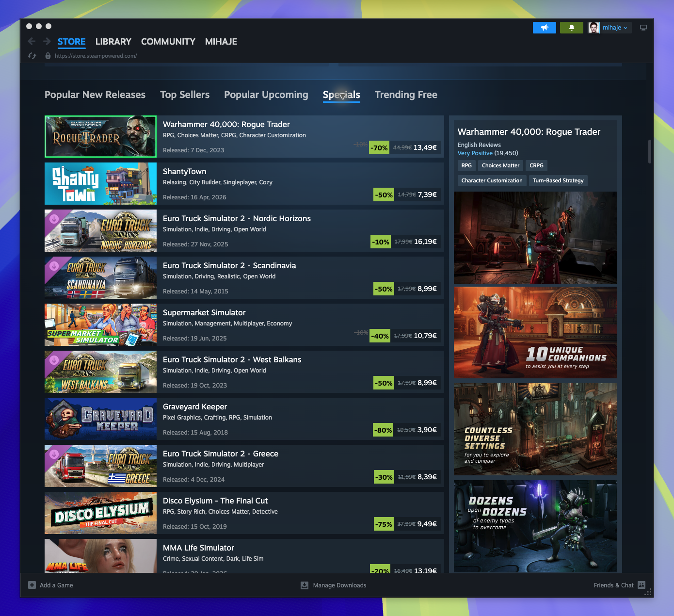
Task: Click the forward navigation arrow
Action: pos(47,41)
